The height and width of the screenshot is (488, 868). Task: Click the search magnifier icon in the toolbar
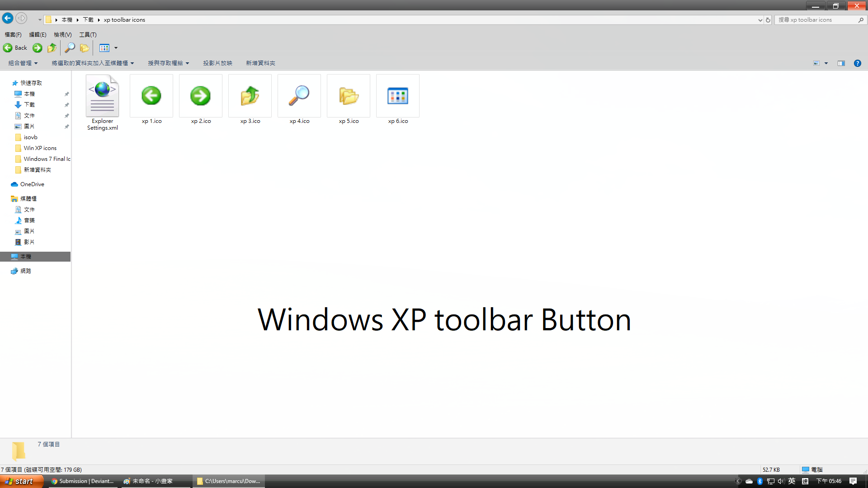[70, 48]
